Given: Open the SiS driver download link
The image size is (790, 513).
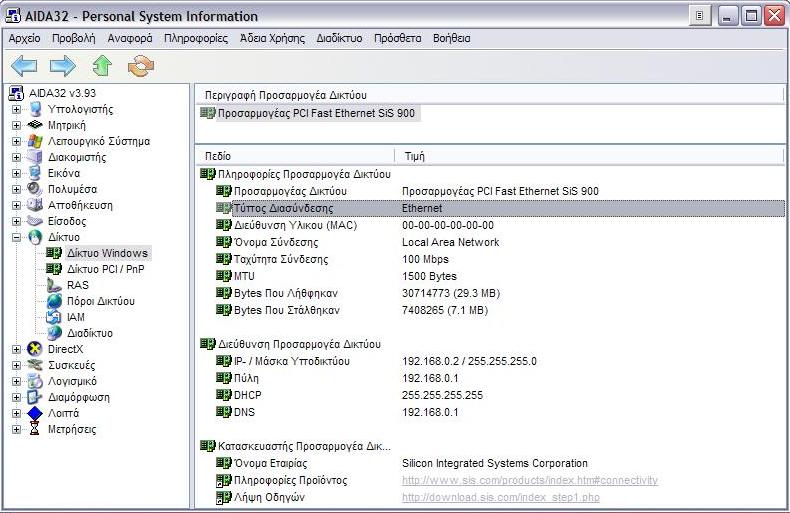Looking at the screenshot, I should 500,497.
